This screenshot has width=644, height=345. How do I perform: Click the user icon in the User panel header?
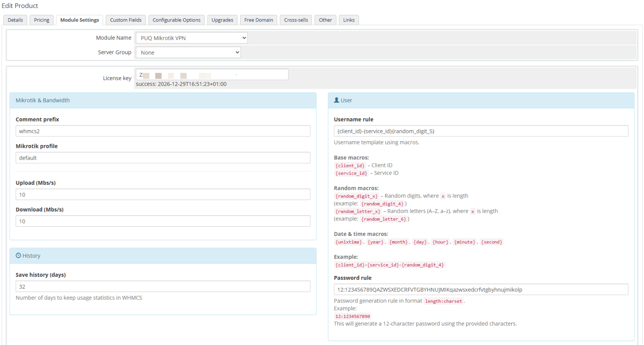tap(336, 100)
